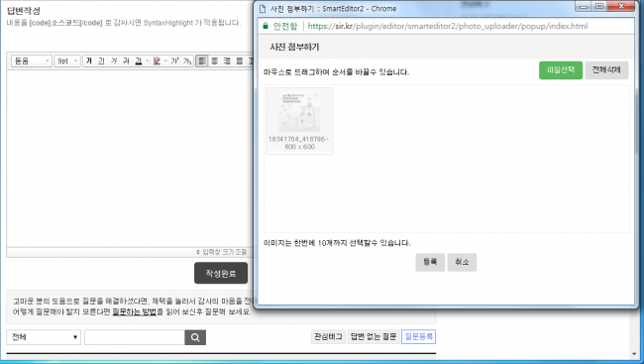Click the magnifier search icon
644x364 pixels.
(x=195, y=337)
